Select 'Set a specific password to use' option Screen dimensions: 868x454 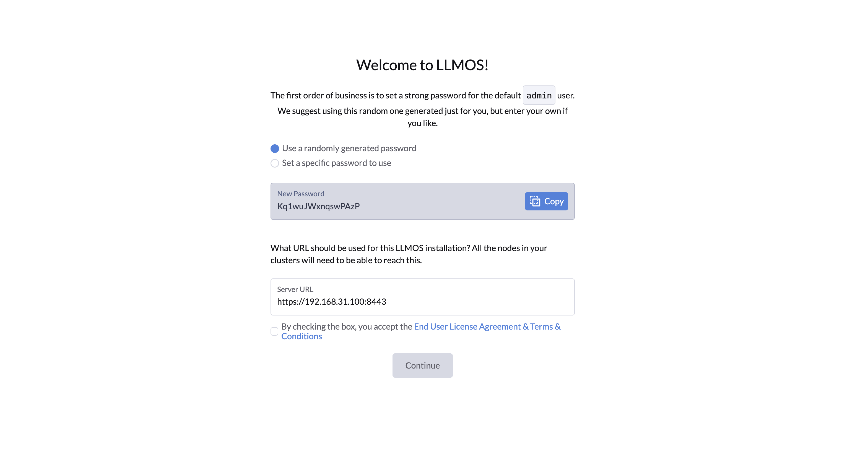click(274, 163)
